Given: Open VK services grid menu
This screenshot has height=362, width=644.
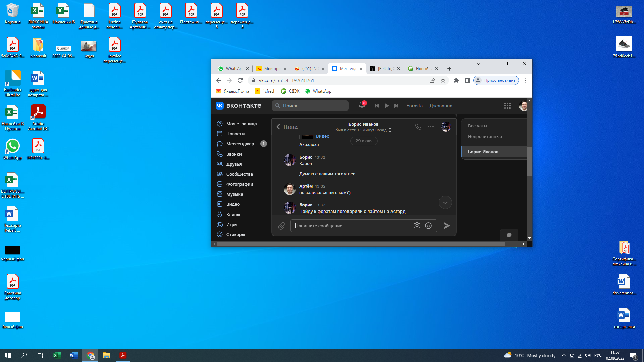Looking at the screenshot, I should [x=507, y=106].
